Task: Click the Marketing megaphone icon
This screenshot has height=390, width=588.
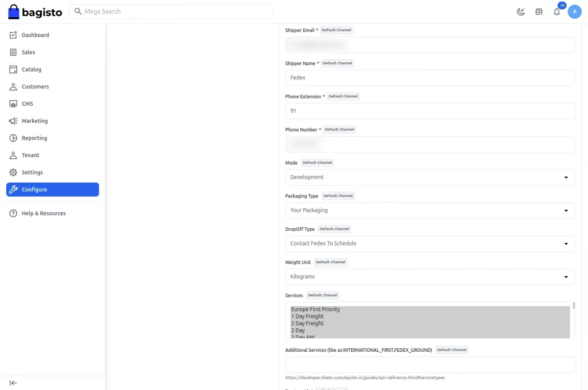Action: point(13,121)
